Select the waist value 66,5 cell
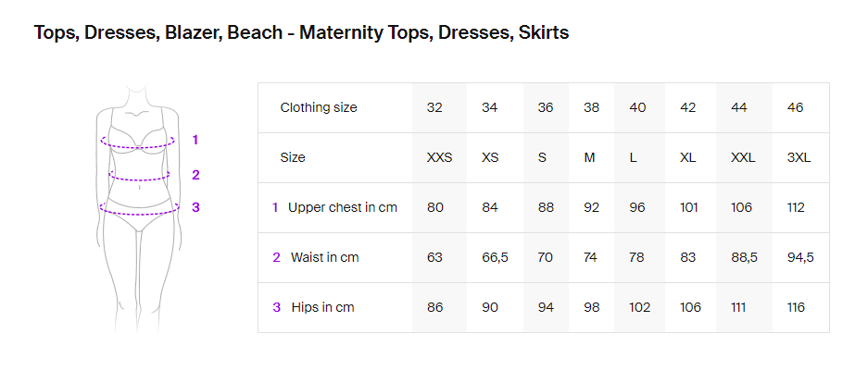 click(495, 257)
